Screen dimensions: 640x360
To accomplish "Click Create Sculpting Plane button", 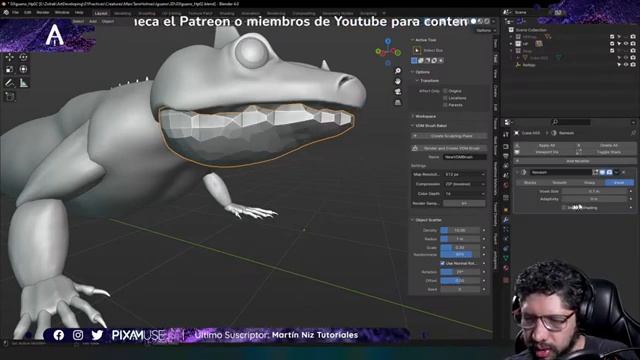I will tap(449, 136).
